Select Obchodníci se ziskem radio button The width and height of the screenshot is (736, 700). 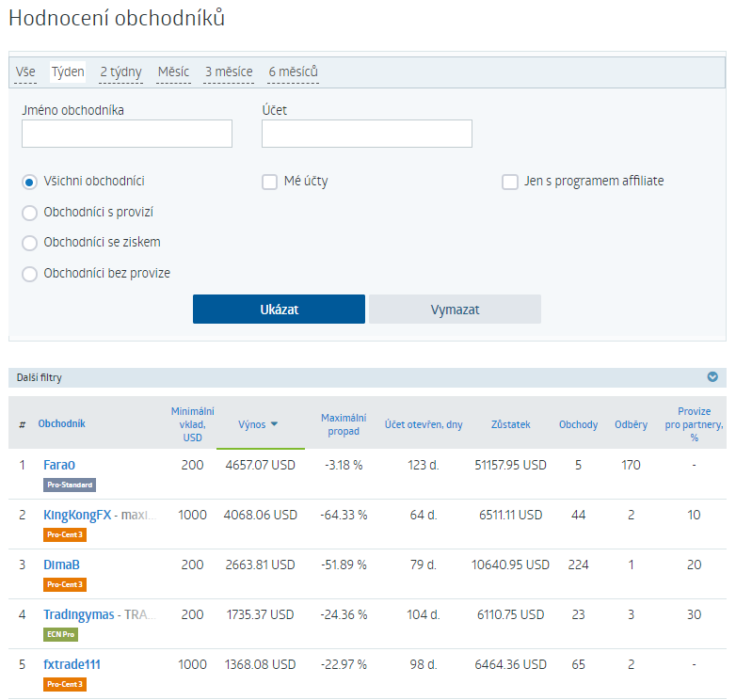[29, 243]
